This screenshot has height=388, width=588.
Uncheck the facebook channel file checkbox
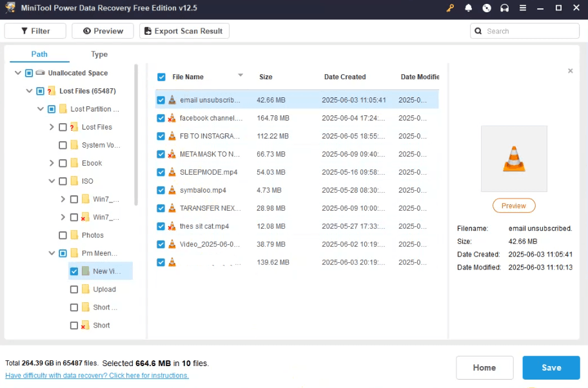[x=161, y=118]
